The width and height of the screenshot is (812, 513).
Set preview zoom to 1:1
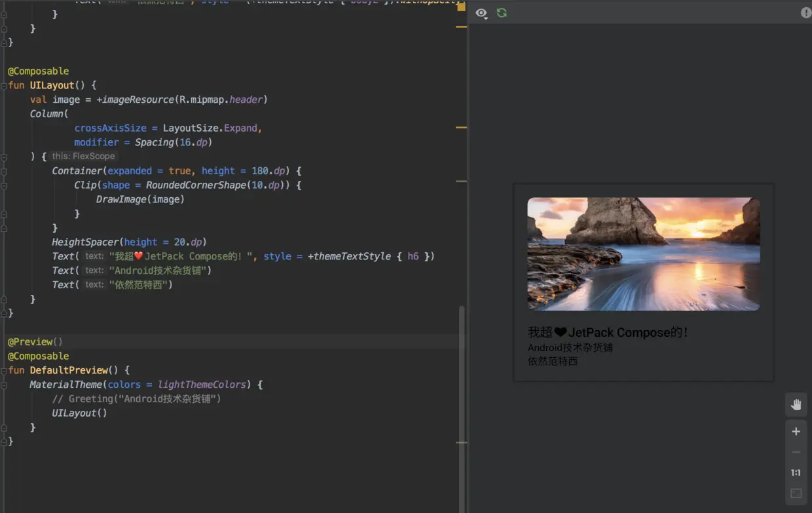coord(796,472)
